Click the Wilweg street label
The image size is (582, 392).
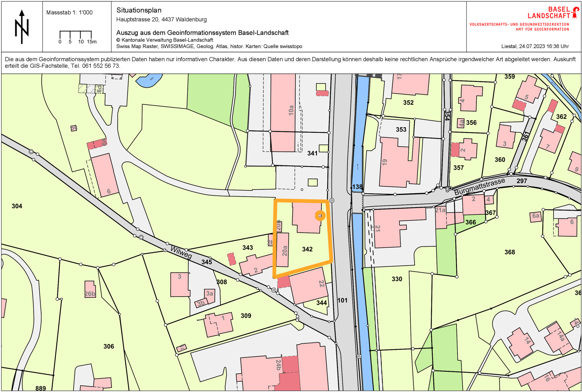tap(181, 252)
